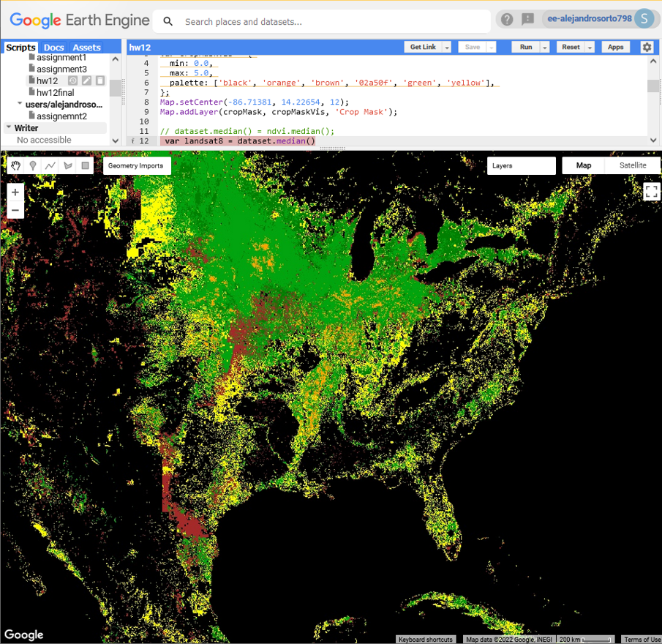Switch basemap to Map view
The width and height of the screenshot is (662, 644).
tap(584, 165)
